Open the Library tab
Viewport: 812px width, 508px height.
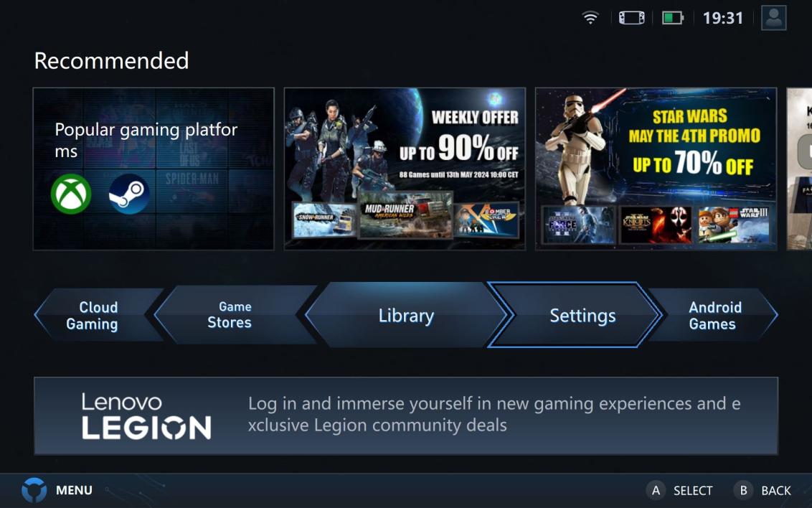click(406, 316)
